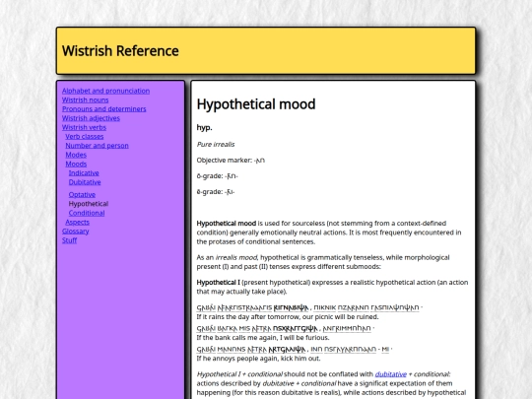Click the 'ē-grade' line
The width and height of the screenshot is (532, 399).
coord(216,192)
